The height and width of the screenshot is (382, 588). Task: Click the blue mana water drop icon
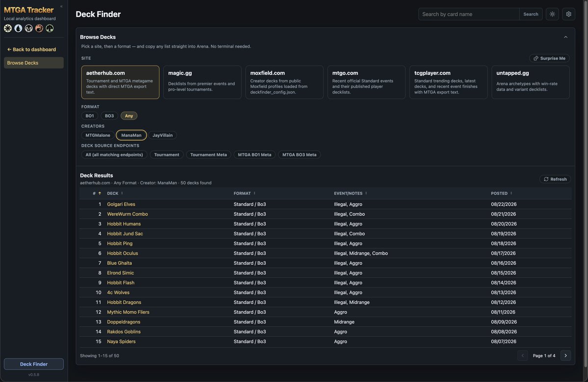pos(18,28)
